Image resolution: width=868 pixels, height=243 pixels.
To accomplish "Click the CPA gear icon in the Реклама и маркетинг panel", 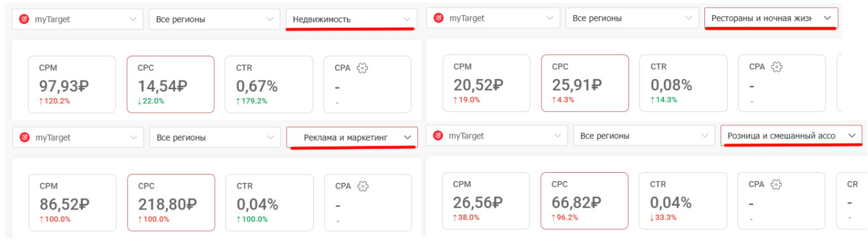I will [x=363, y=186].
